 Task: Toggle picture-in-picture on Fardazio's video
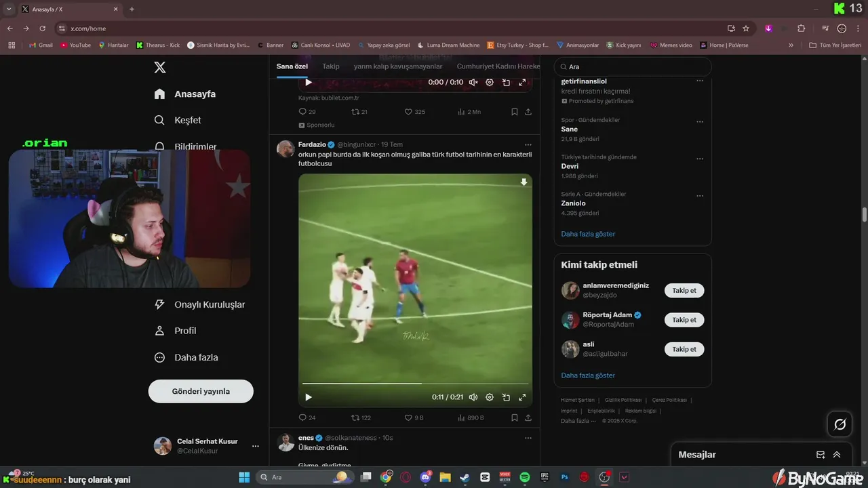506,397
